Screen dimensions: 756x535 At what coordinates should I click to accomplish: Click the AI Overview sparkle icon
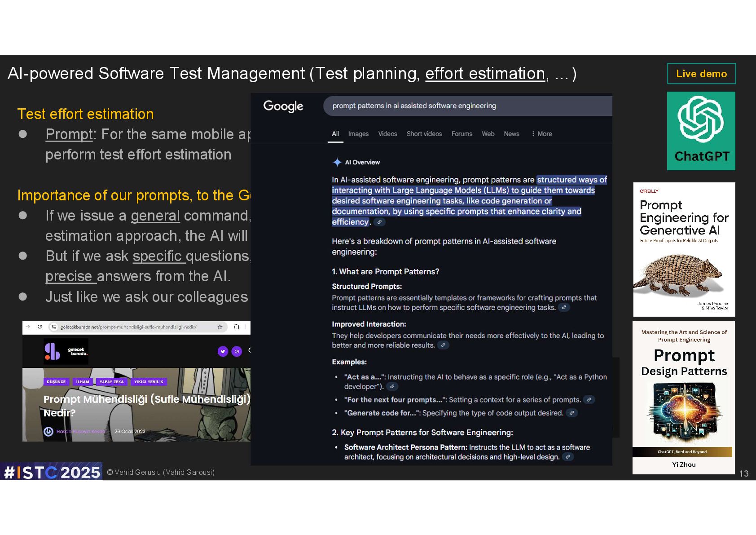point(337,162)
